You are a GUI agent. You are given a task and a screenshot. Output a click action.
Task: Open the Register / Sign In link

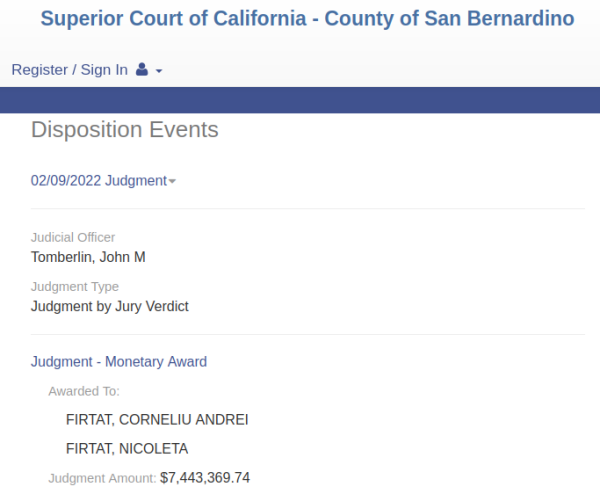tap(69, 70)
